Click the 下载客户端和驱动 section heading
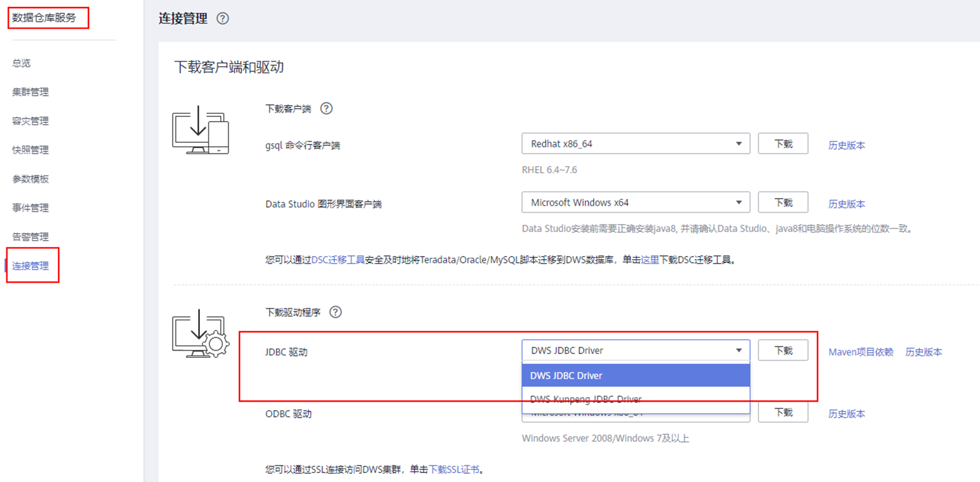Image resolution: width=980 pixels, height=482 pixels. click(x=229, y=67)
